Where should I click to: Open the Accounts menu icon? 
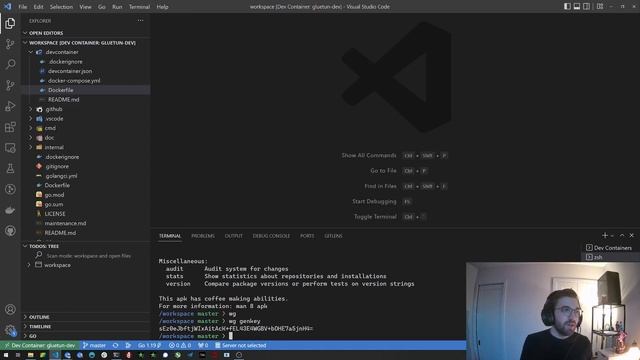tap(10, 309)
